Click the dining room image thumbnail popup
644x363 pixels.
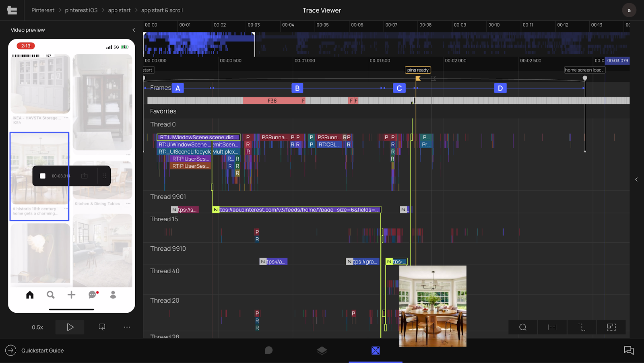tap(433, 306)
